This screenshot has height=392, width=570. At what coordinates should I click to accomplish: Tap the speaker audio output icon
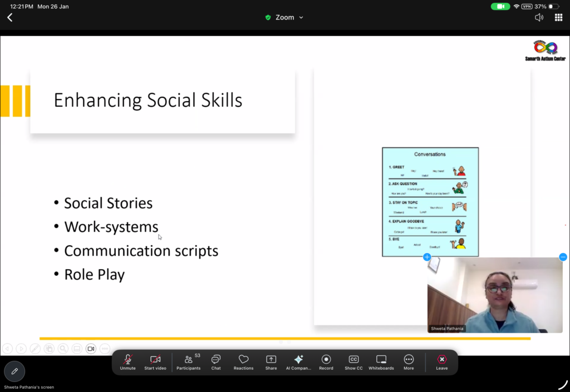click(539, 18)
